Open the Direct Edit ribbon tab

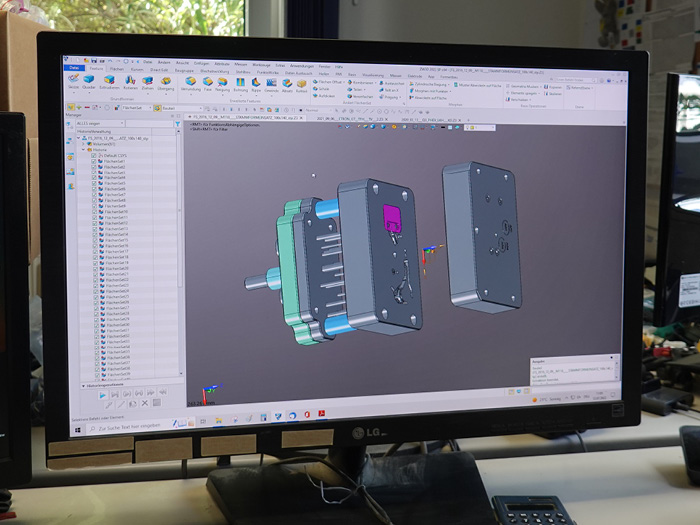[159, 70]
